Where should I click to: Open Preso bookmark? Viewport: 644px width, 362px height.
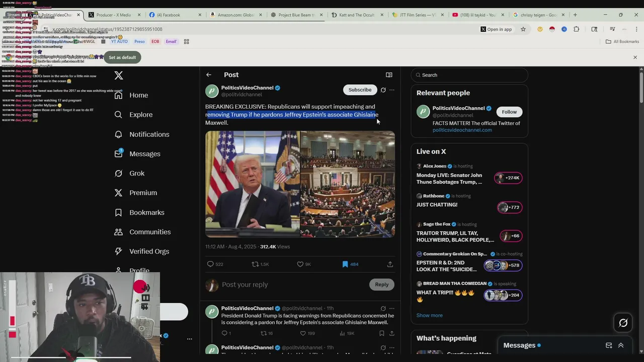139,41
